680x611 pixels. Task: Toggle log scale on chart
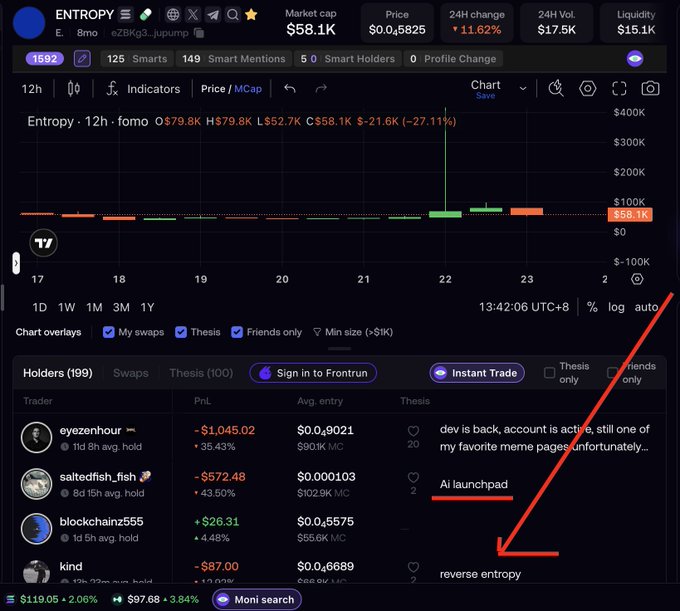pyautogui.click(x=616, y=307)
